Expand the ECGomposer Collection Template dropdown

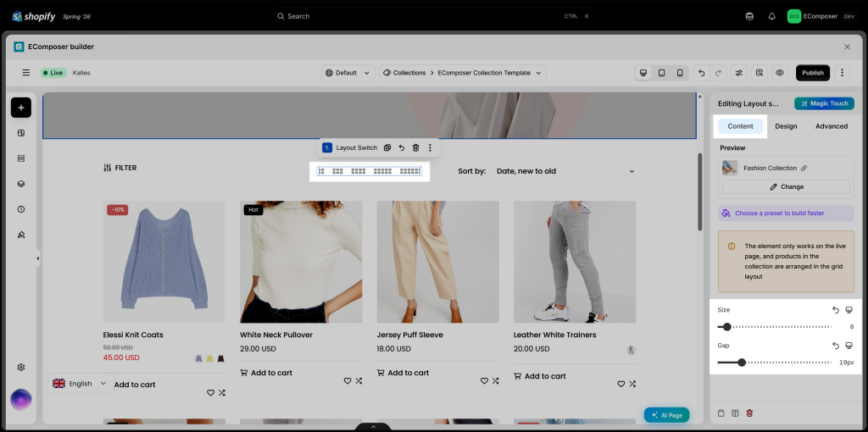tap(463, 73)
